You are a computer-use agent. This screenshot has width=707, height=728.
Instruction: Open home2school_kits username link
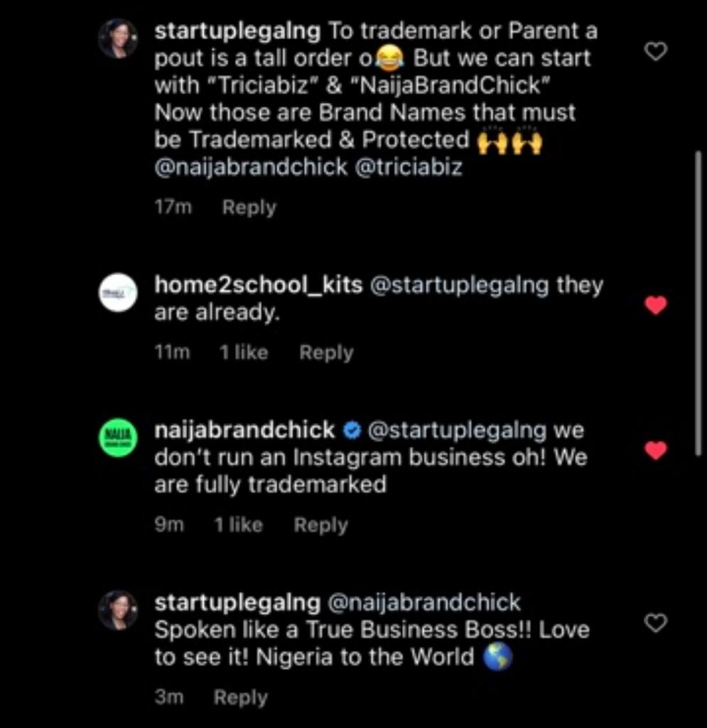tap(258, 285)
